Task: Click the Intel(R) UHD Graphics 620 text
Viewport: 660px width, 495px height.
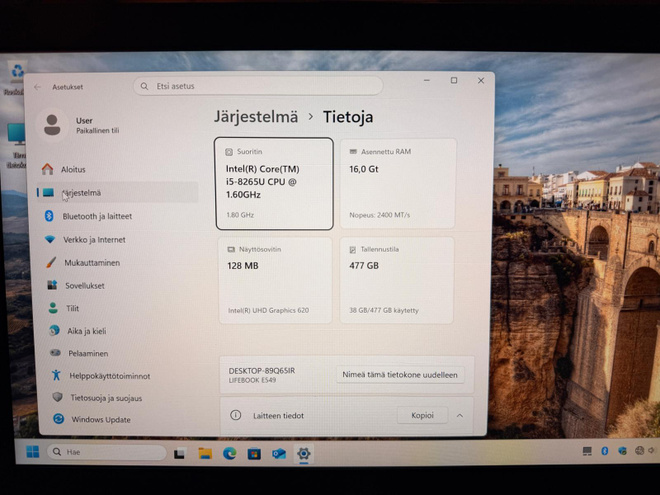Action: (x=268, y=310)
